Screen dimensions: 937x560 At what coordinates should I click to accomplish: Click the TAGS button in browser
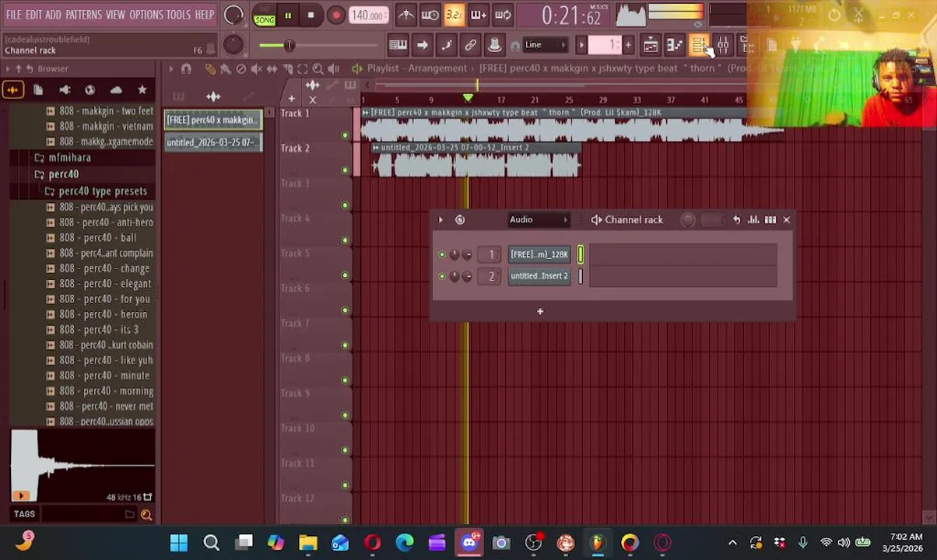[24, 514]
